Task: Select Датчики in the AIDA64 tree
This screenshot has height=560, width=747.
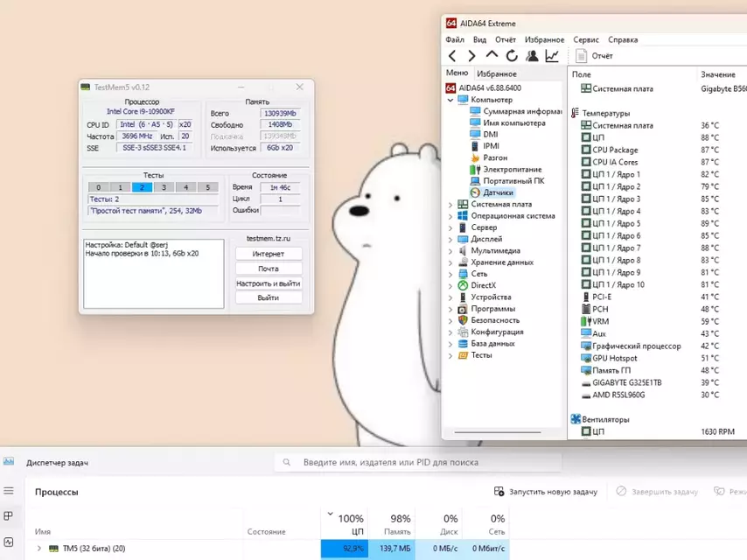Action: 492,192
